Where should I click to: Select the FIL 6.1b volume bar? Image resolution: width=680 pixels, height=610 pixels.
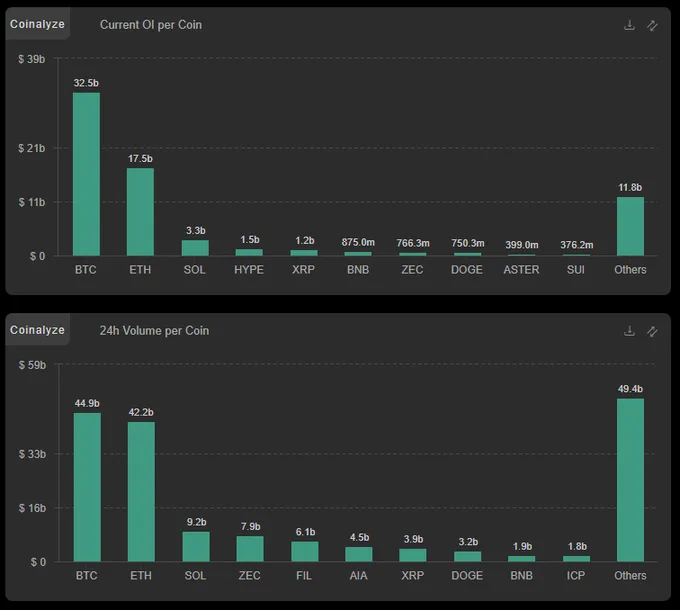pyautogui.click(x=305, y=551)
